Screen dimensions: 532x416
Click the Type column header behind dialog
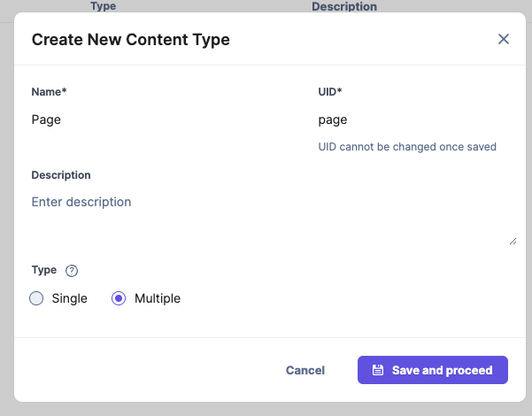tap(104, 6)
